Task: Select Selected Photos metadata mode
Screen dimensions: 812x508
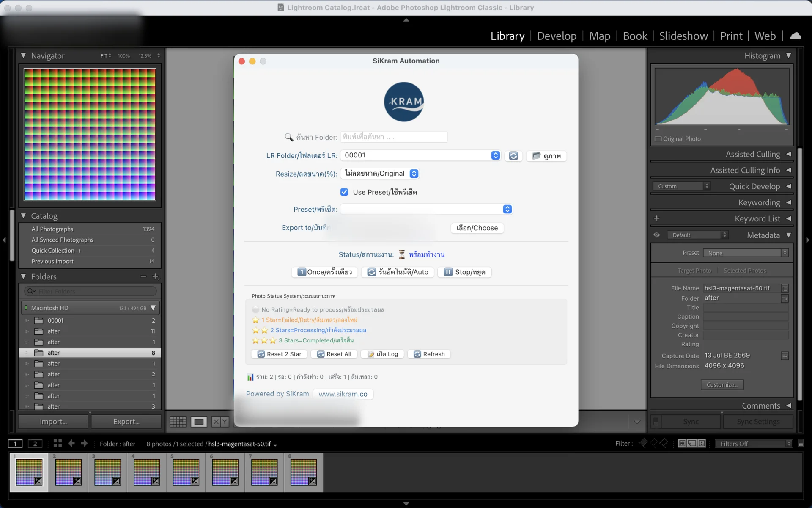Action: point(745,271)
